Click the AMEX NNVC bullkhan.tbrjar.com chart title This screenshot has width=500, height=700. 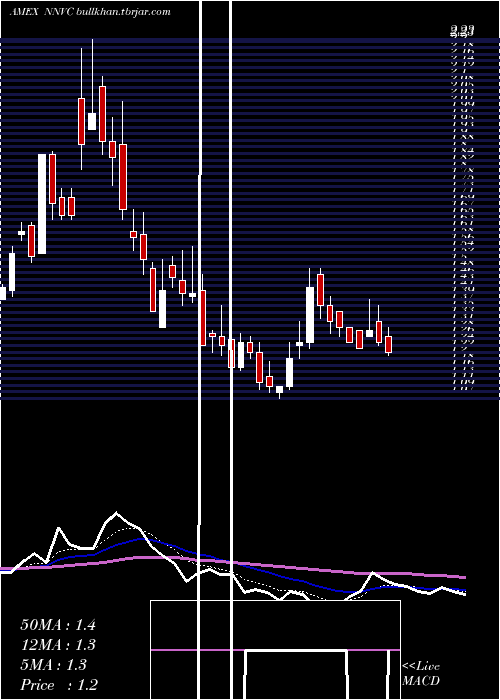point(90,12)
